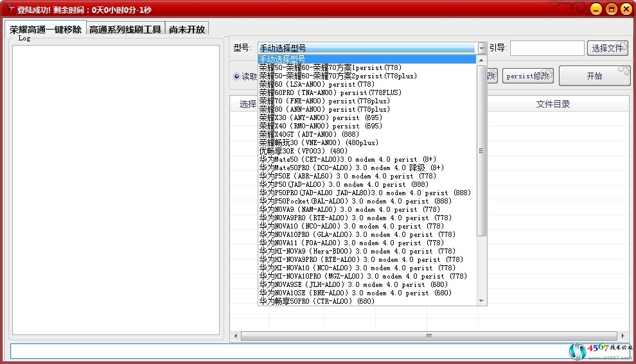Select 华为P50PRO (JAD-AL00 JAD-AL80) entry

click(x=367, y=193)
